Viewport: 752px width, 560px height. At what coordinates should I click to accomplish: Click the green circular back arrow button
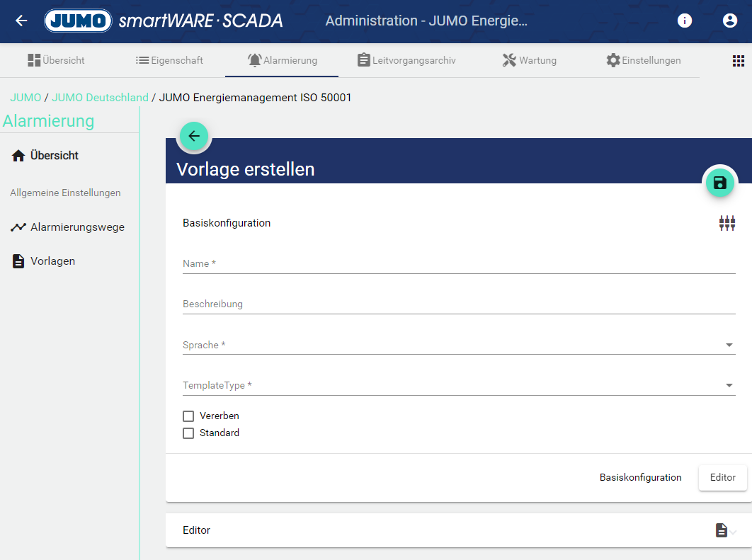coord(194,137)
